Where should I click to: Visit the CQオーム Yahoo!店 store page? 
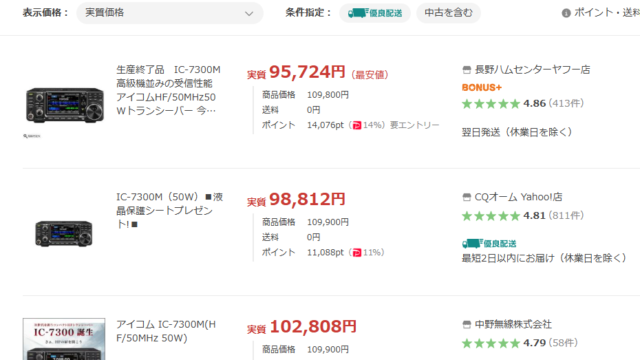pyautogui.click(x=518, y=197)
